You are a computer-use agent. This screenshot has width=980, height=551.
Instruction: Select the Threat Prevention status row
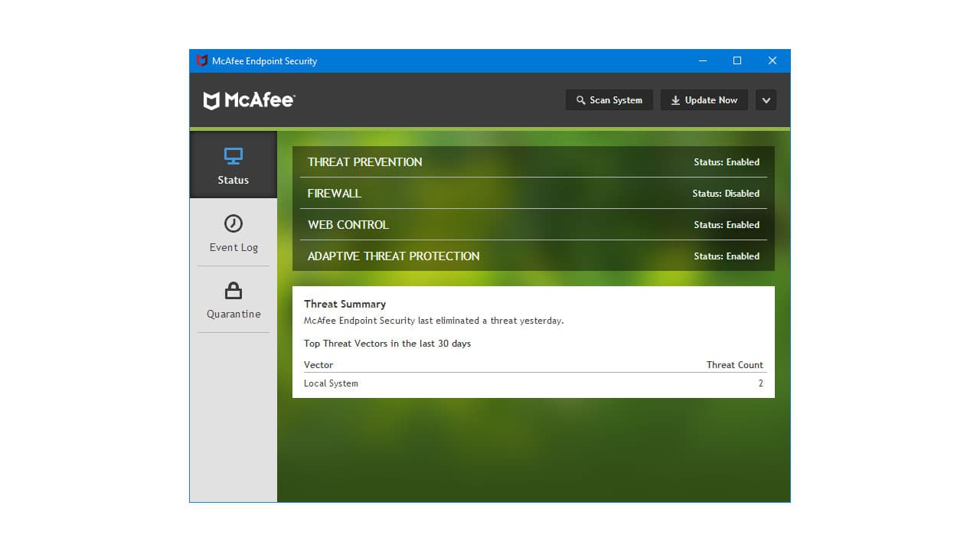click(533, 161)
